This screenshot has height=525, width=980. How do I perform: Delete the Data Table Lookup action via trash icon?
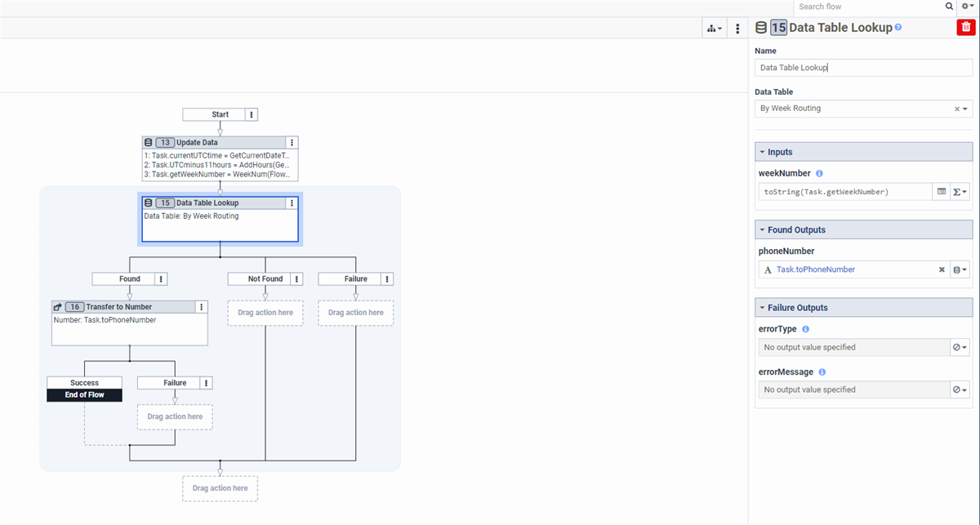pyautogui.click(x=965, y=27)
